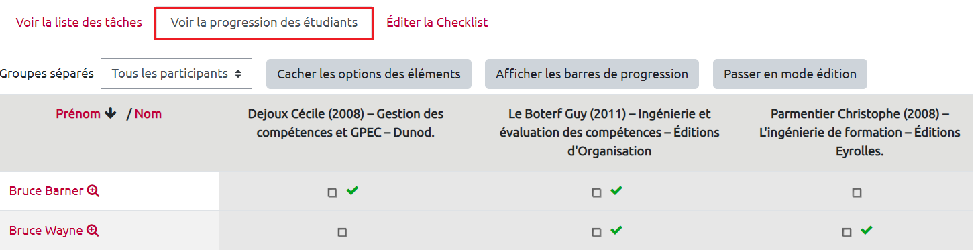The image size is (980, 250).
Task: Open Bruce Wayne's name link
Action: (46, 231)
